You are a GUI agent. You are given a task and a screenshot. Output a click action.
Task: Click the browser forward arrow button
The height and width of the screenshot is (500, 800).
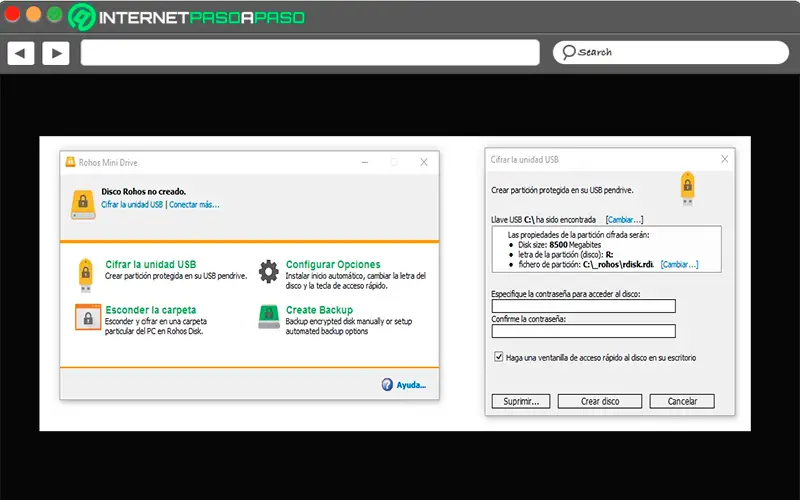[56, 53]
